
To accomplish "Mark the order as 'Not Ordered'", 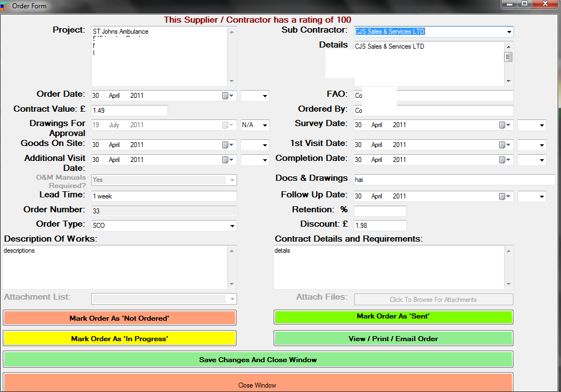I will coord(119,318).
